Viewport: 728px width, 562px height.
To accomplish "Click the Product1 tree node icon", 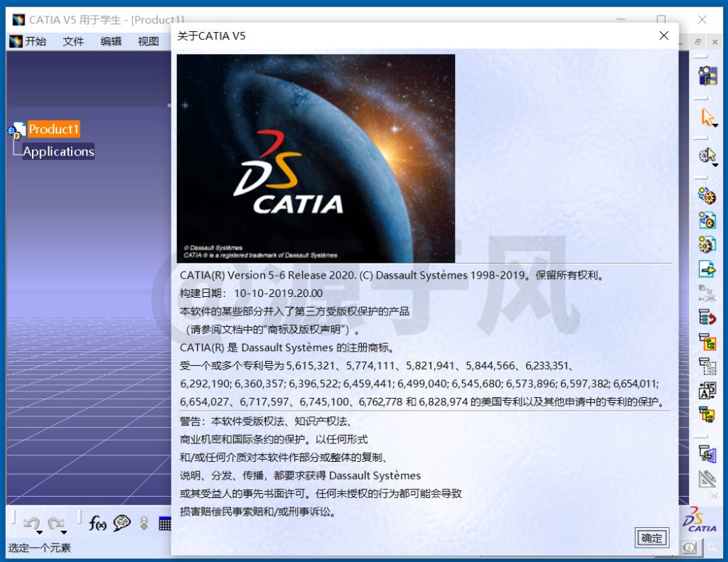I will coord(16,131).
